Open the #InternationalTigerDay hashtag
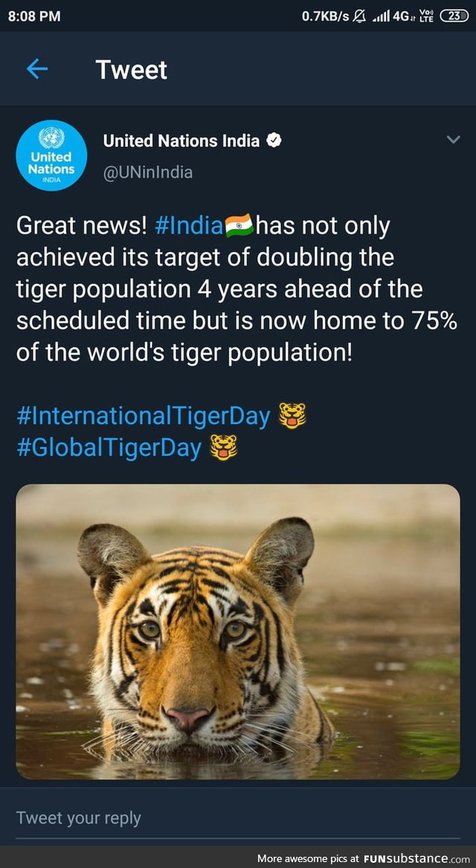The image size is (476, 868). (x=144, y=417)
